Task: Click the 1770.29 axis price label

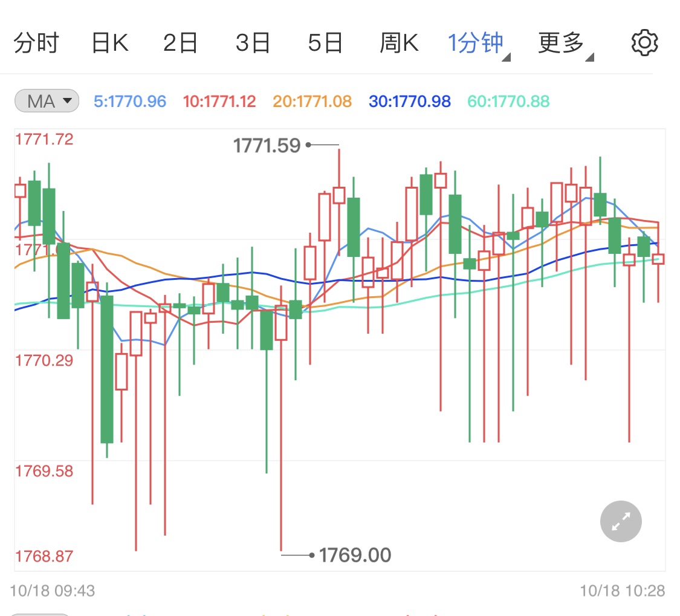Action: click(x=44, y=360)
